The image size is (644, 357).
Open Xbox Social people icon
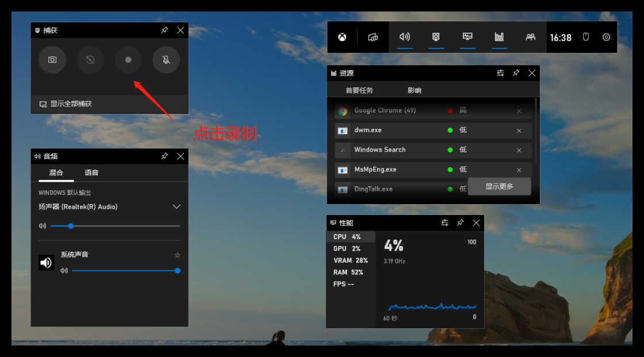531,37
